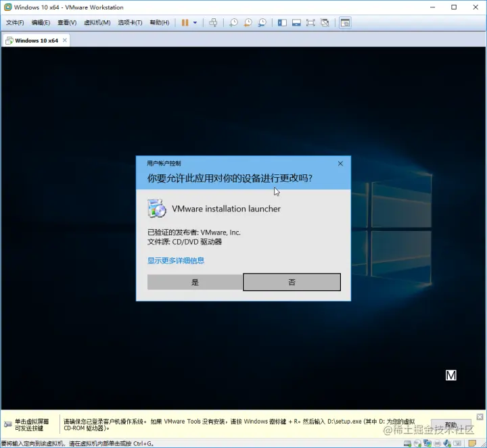This screenshot has height=448, width=487.
Task: Enter full screen mode from the toolbar
Action: (x=310, y=23)
